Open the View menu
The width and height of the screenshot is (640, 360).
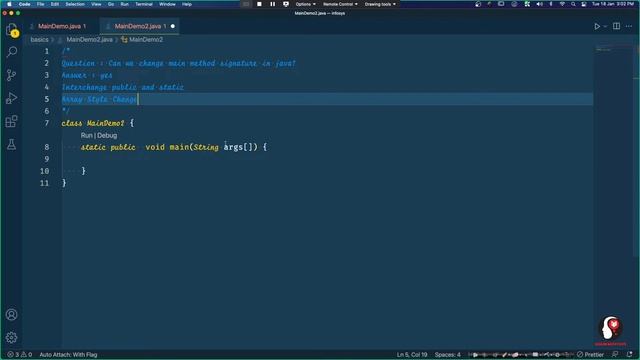pyautogui.click(x=96, y=4)
